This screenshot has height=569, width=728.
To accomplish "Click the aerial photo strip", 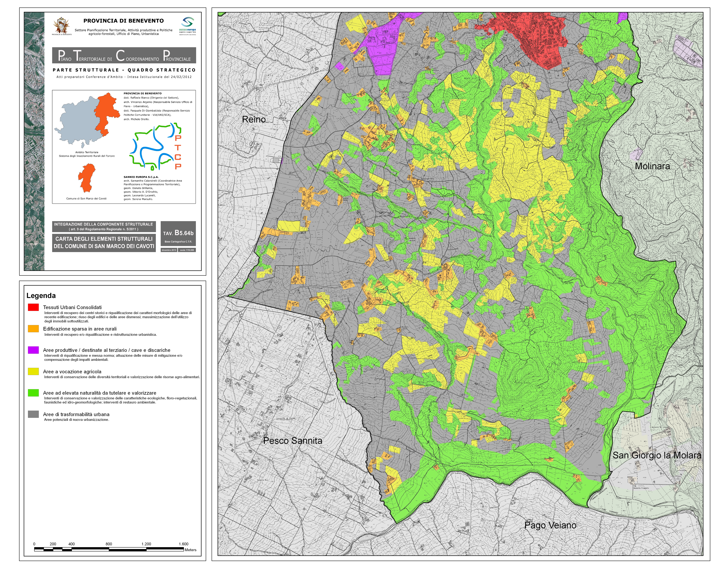I will coord(34,141).
